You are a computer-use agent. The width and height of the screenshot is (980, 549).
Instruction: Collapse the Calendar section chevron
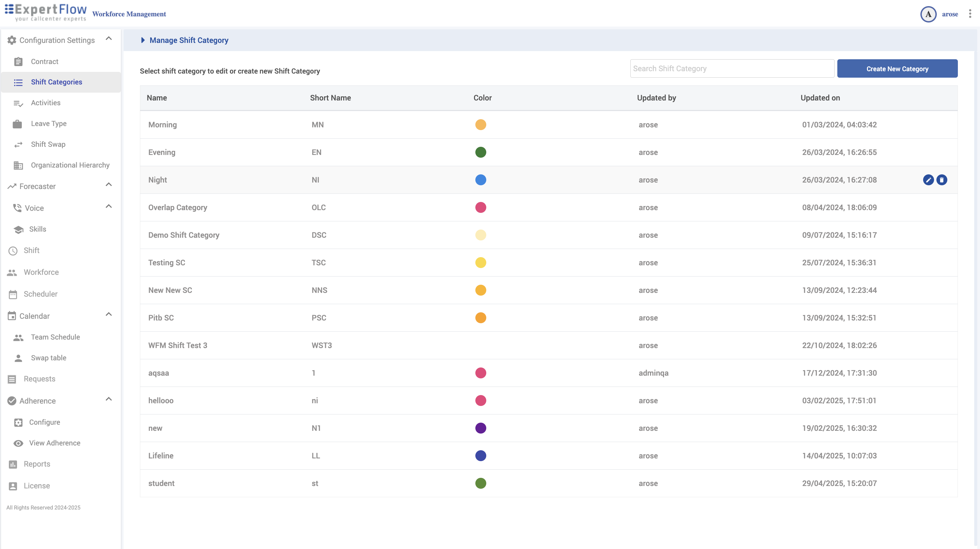click(109, 314)
